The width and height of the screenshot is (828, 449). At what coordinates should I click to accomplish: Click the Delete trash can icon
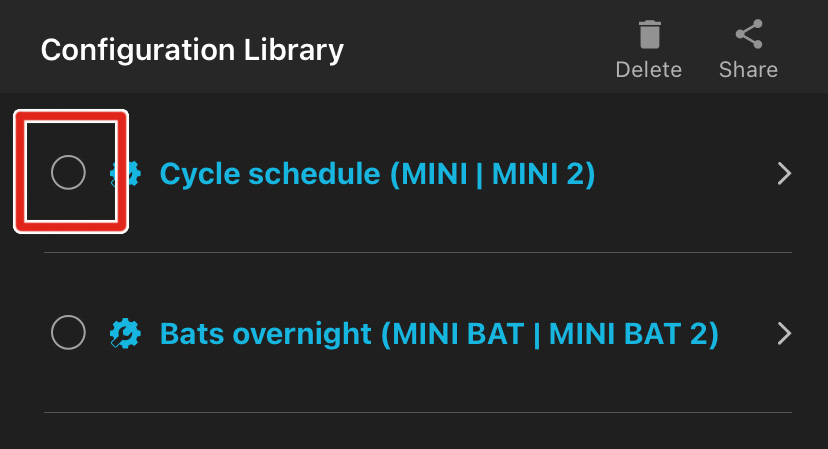(649, 36)
